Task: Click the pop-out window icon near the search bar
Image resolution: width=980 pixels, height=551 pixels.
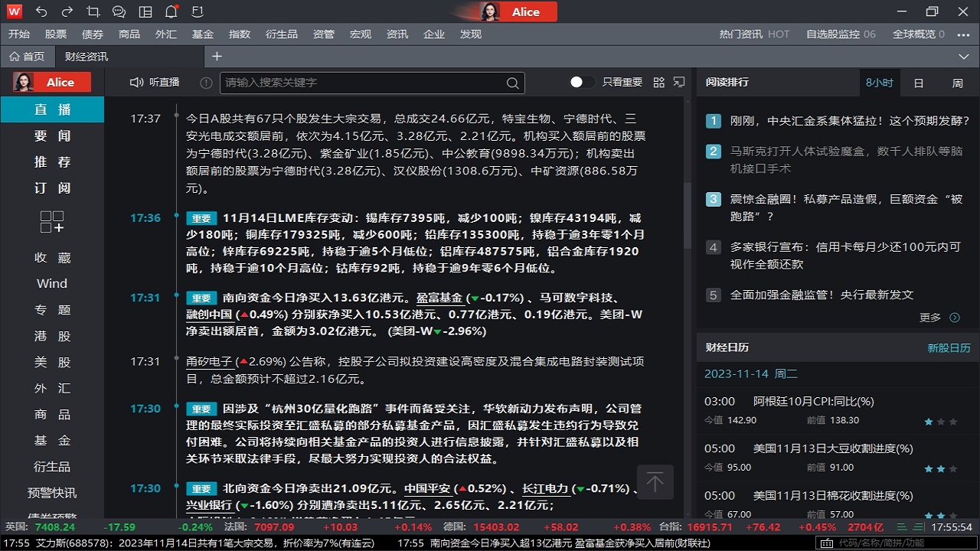Action: 679,82
